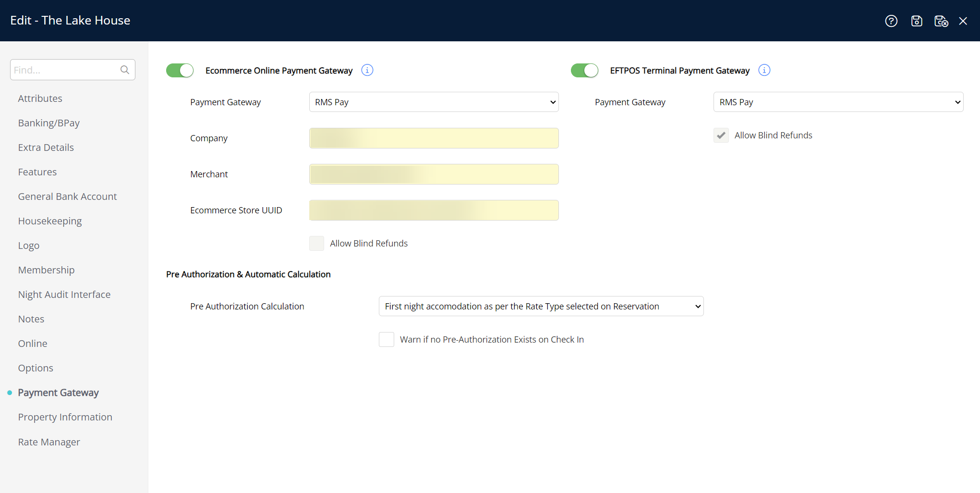Click the Ecommerce Store UUID field

(x=434, y=210)
